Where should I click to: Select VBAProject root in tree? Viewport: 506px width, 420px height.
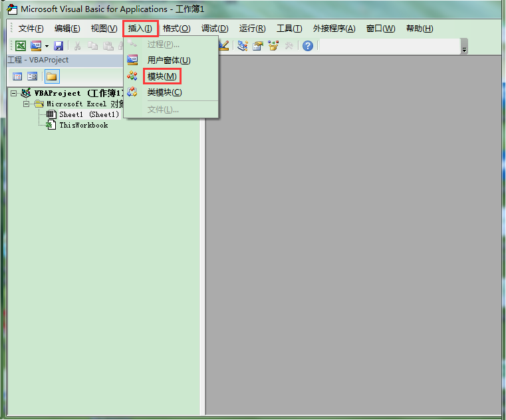(79, 93)
